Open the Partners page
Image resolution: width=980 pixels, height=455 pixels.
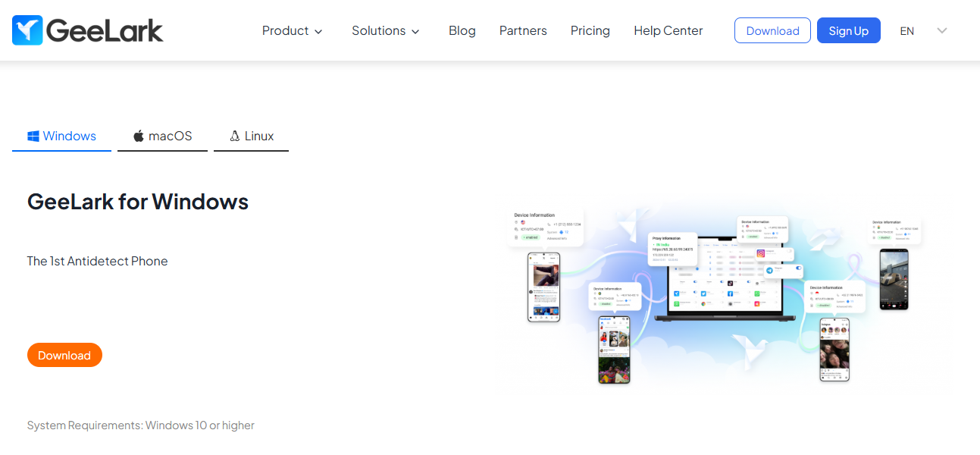[x=523, y=31]
